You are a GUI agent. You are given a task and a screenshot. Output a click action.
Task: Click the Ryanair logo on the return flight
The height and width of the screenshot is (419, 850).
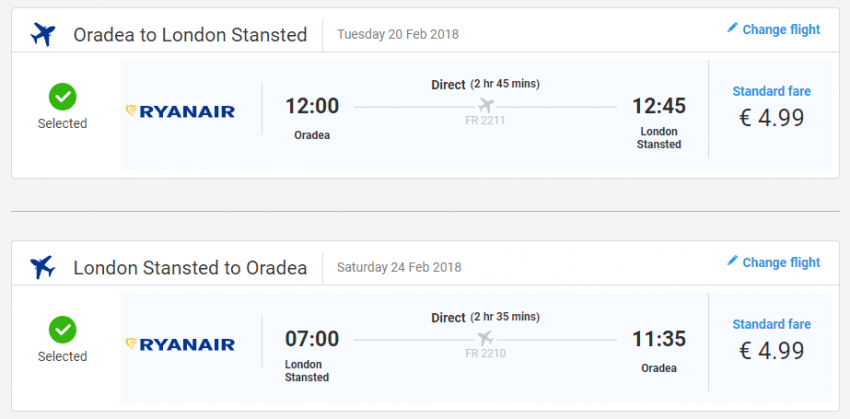click(x=180, y=344)
